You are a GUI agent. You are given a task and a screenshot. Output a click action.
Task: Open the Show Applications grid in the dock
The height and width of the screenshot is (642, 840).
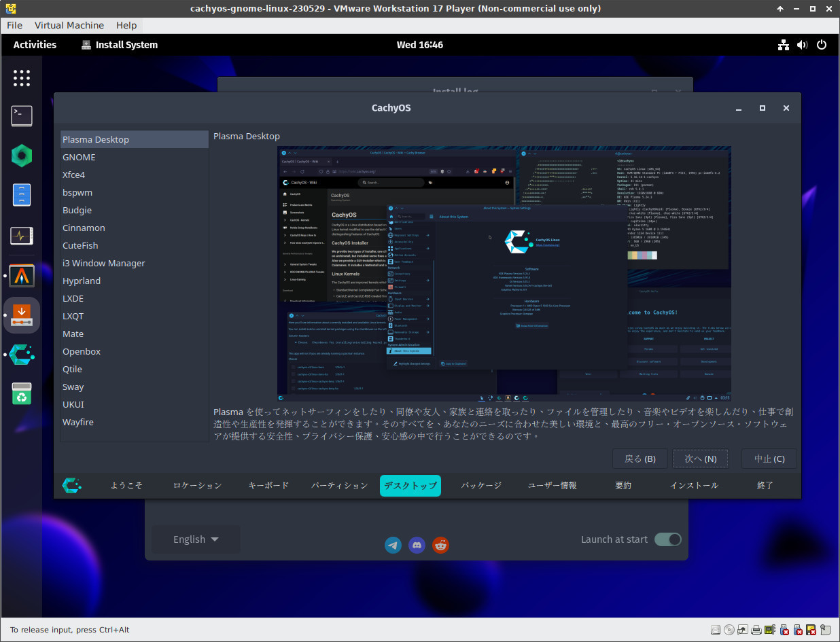click(x=22, y=77)
